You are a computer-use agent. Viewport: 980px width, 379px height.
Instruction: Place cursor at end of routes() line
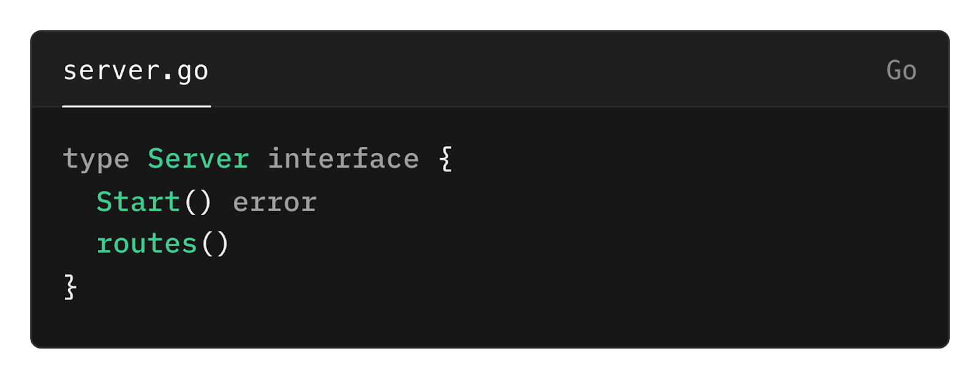(x=230, y=244)
